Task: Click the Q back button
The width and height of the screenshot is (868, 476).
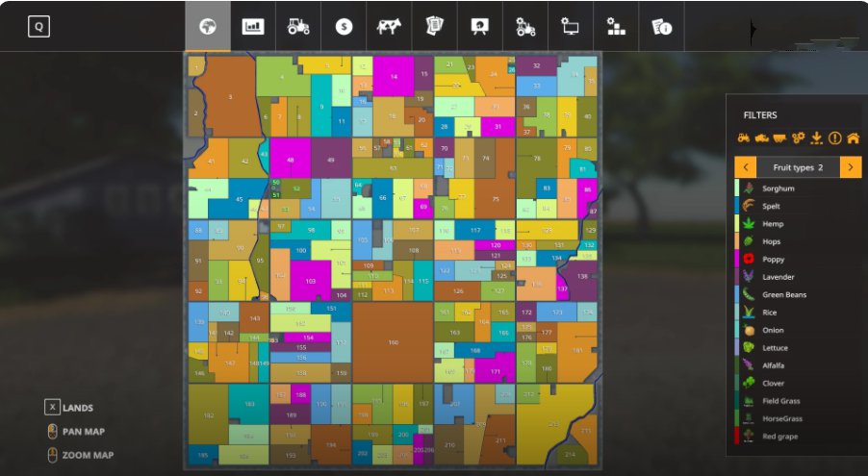Action: (38, 27)
